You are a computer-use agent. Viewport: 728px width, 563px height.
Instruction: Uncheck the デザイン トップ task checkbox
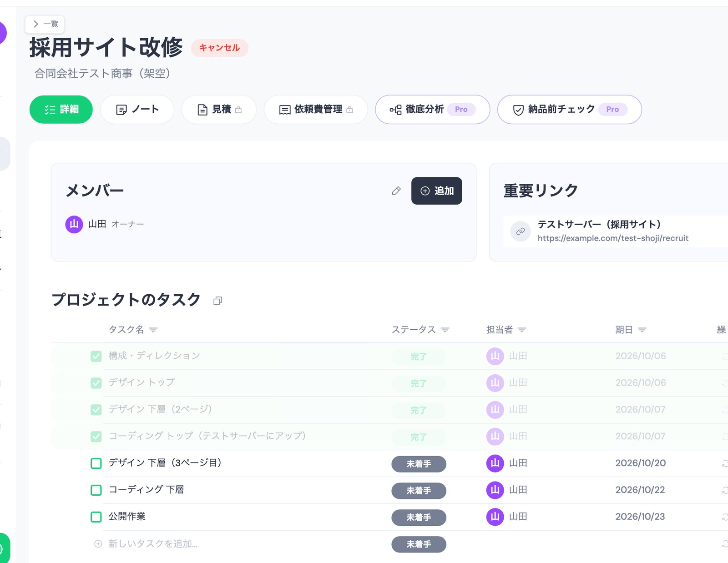[96, 383]
